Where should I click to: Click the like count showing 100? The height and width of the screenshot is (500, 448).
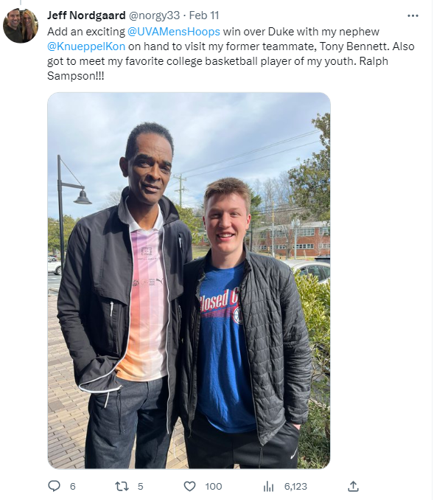click(214, 487)
